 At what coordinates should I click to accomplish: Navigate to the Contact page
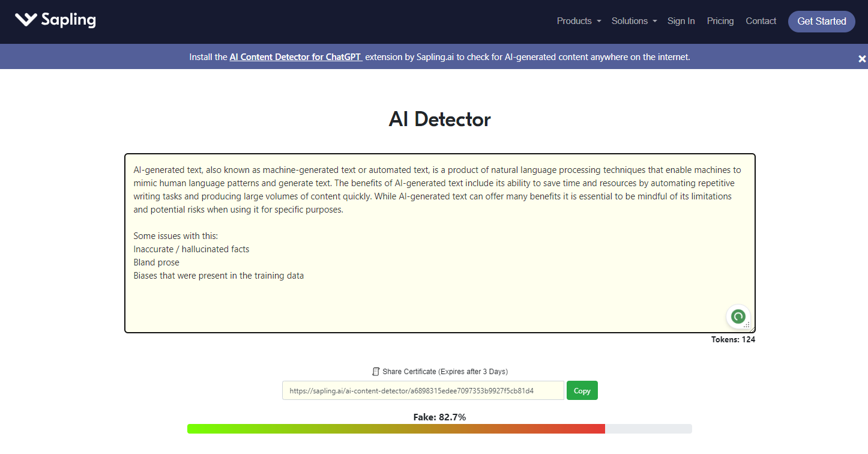pos(761,21)
